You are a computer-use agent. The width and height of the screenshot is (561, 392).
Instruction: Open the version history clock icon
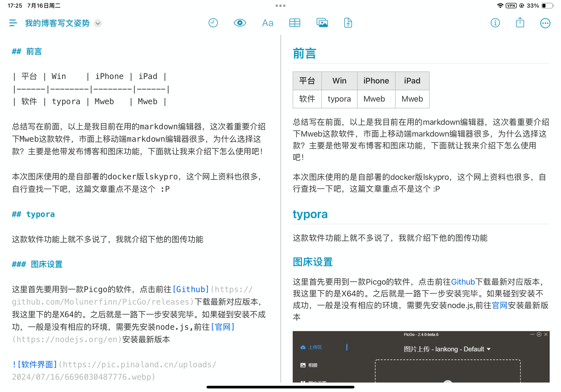click(x=213, y=23)
